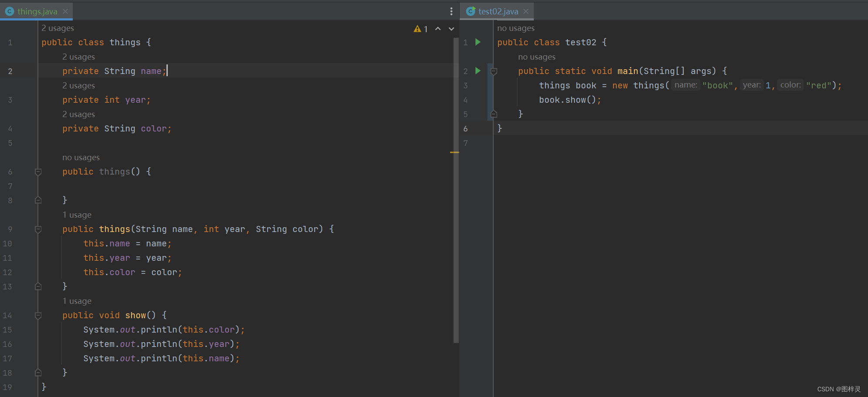Click 'this.name = name;' line
The image size is (868, 397).
point(128,244)
